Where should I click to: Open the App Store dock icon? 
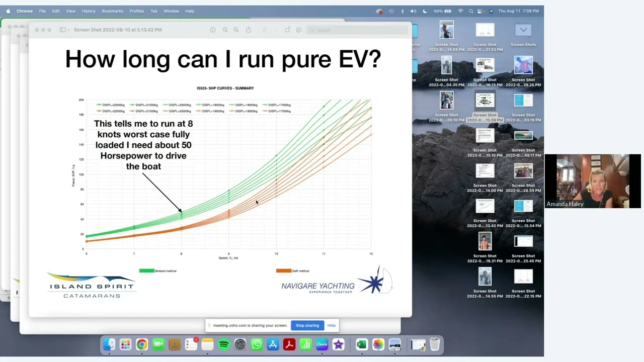coord(273,344)
